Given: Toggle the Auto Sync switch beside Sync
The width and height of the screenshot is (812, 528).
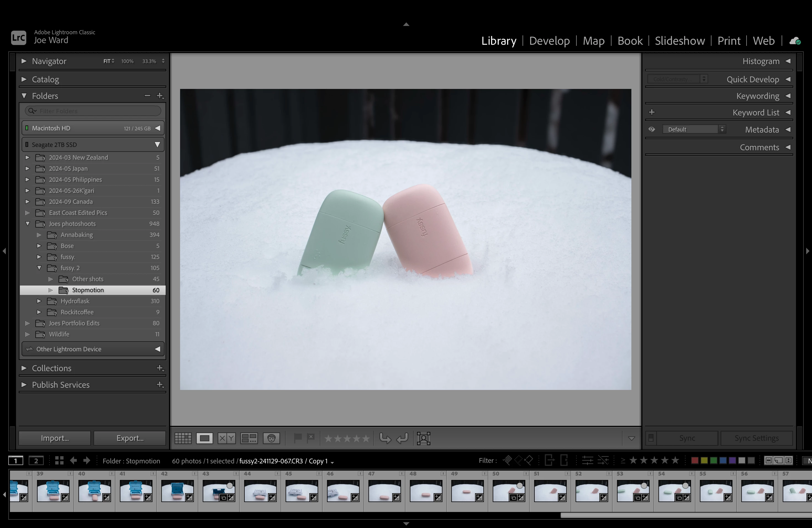Looking at the screenshot, I should click(651, 438).
